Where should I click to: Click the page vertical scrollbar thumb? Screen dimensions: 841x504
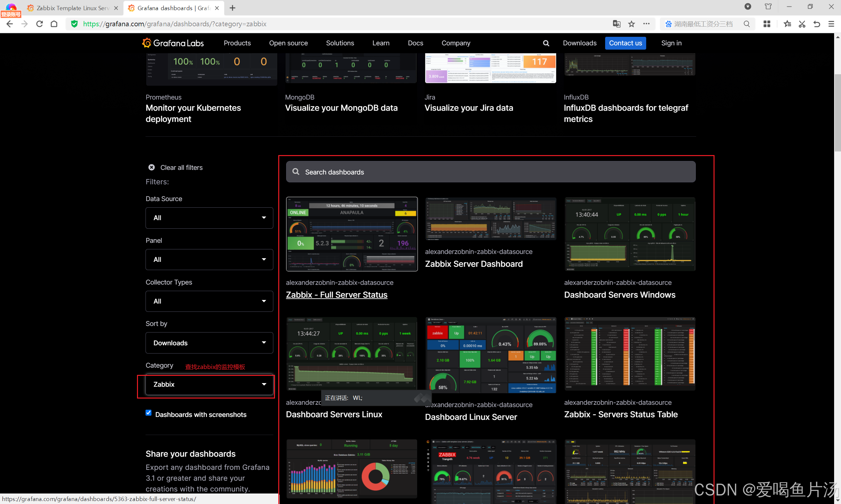coord(837,112)
